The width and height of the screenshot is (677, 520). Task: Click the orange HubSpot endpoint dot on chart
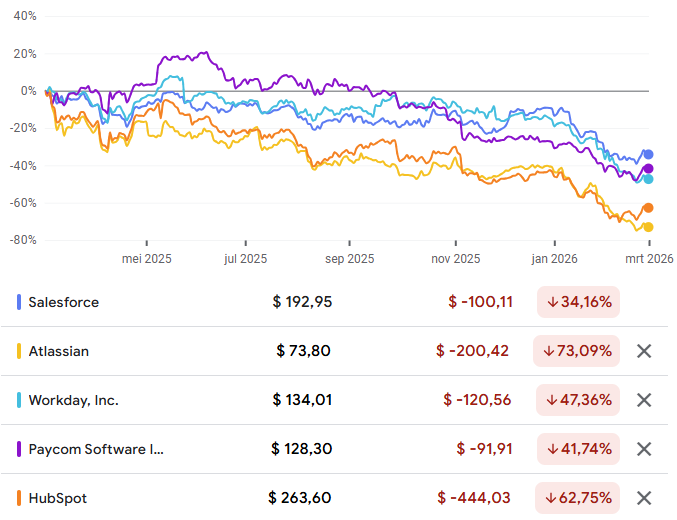click(x=648, y=208)
